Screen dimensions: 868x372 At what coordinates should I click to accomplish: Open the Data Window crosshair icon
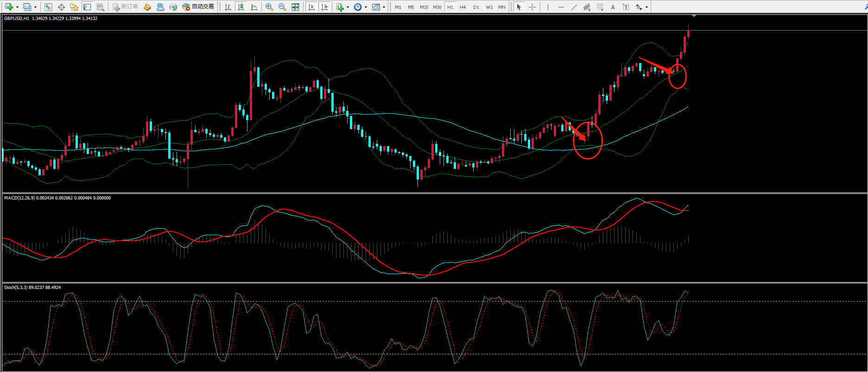pyautogui.click(x=61, y=7)
